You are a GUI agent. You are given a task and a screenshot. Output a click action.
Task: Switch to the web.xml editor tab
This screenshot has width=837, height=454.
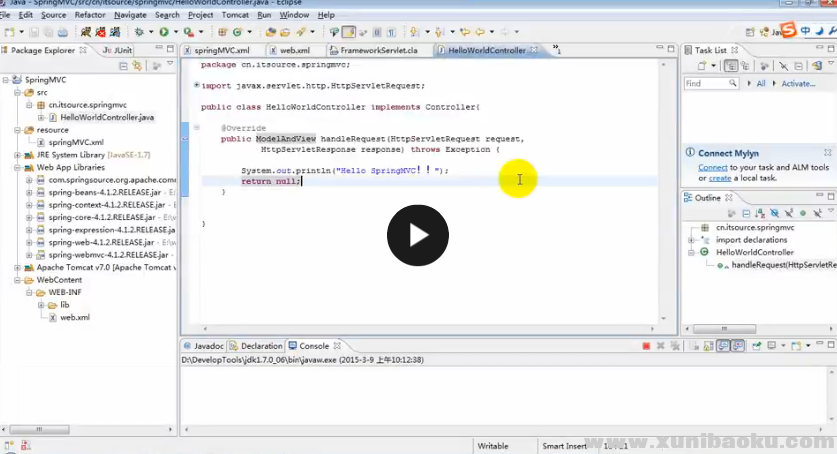(294, 49)
